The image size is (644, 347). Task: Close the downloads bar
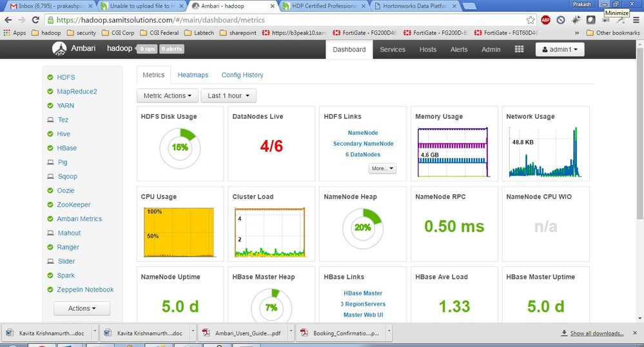pyautogui.click(x=635, y=333)
